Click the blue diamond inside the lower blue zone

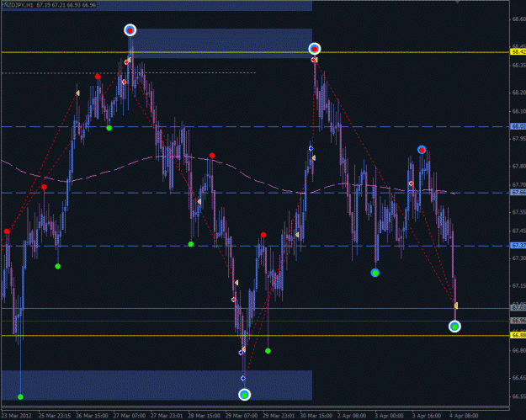point(243,379)
